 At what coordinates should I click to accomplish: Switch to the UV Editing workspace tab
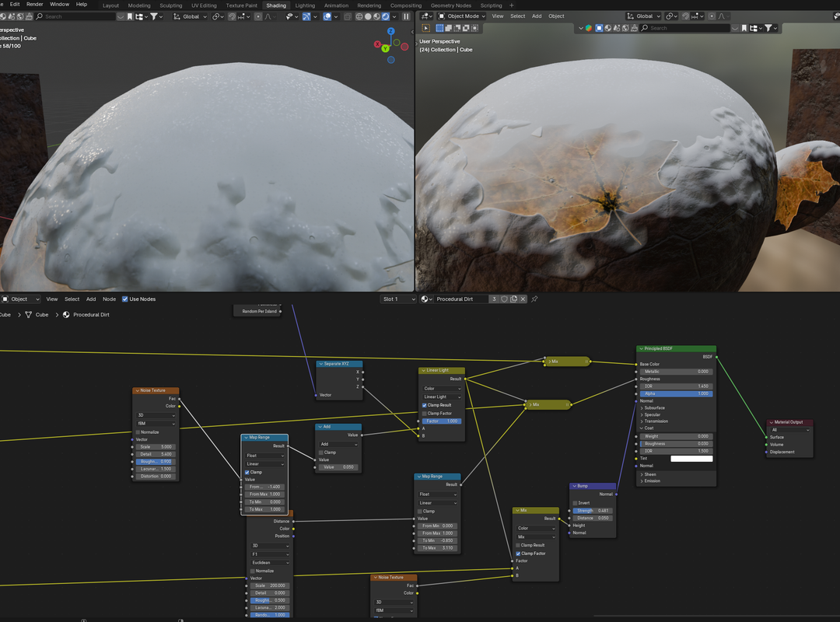pos(204,5)
